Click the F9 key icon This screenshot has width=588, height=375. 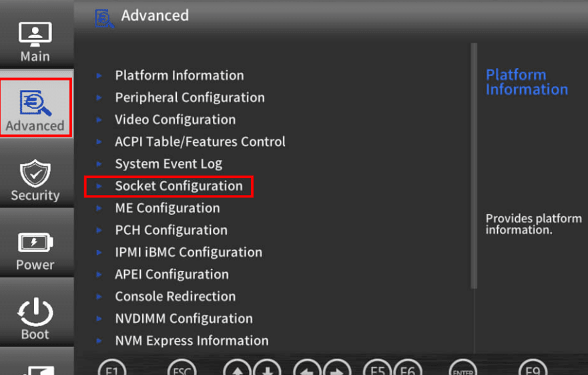click(533, 370)
